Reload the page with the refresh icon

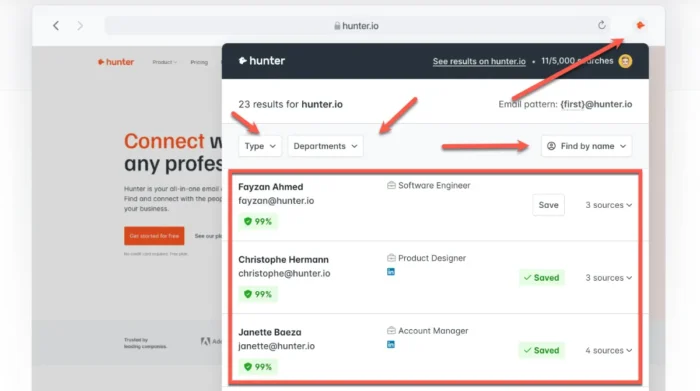tap(602, 25)
